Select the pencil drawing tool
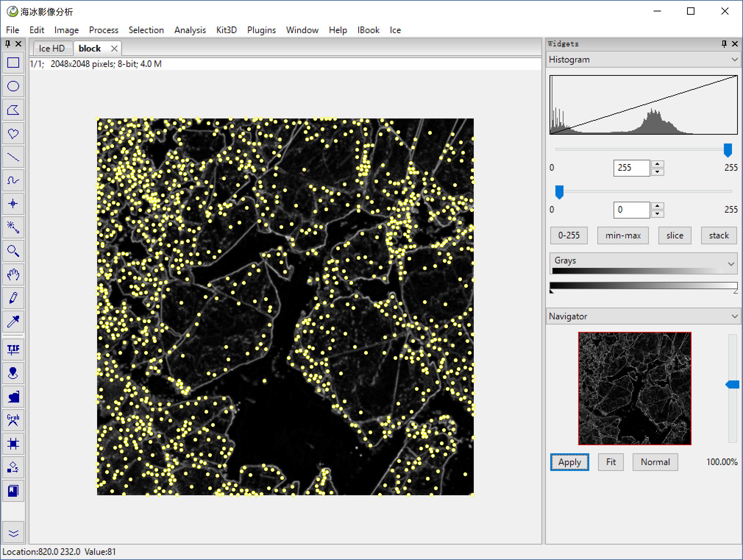 coord(13,298)
